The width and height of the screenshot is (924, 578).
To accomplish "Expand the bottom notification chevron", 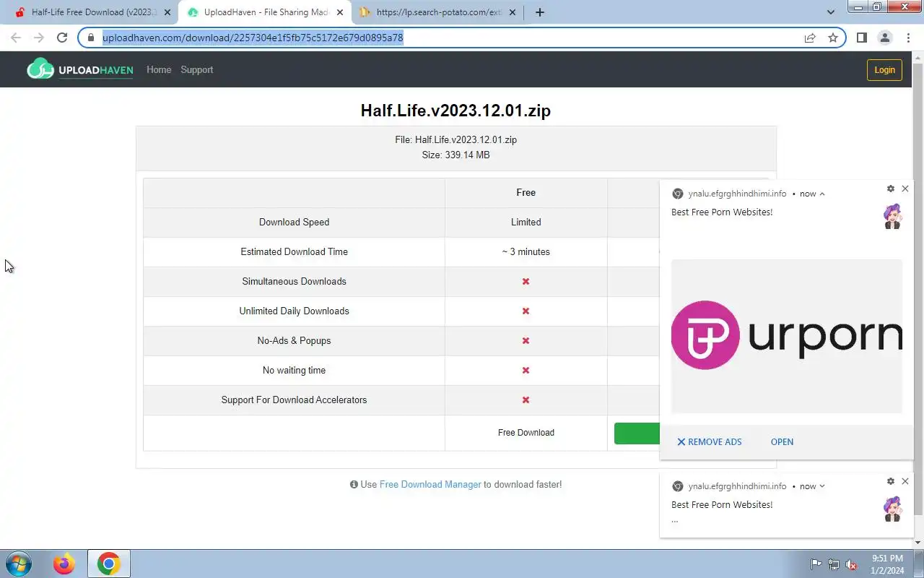I will (x=822, y=486).
